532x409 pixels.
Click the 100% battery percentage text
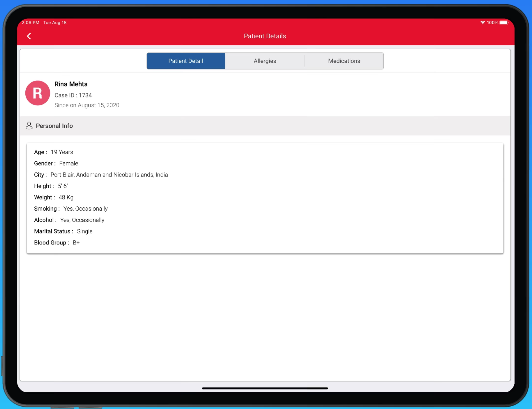pos(492,22)
